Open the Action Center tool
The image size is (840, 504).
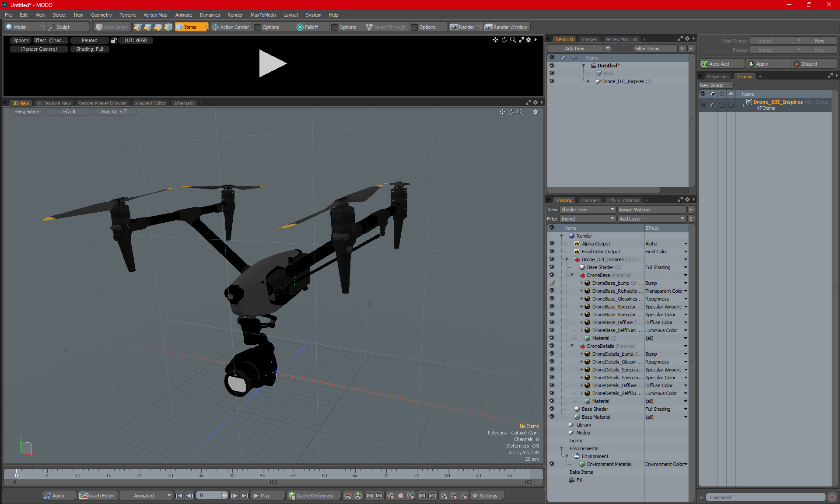click(231, 27)
